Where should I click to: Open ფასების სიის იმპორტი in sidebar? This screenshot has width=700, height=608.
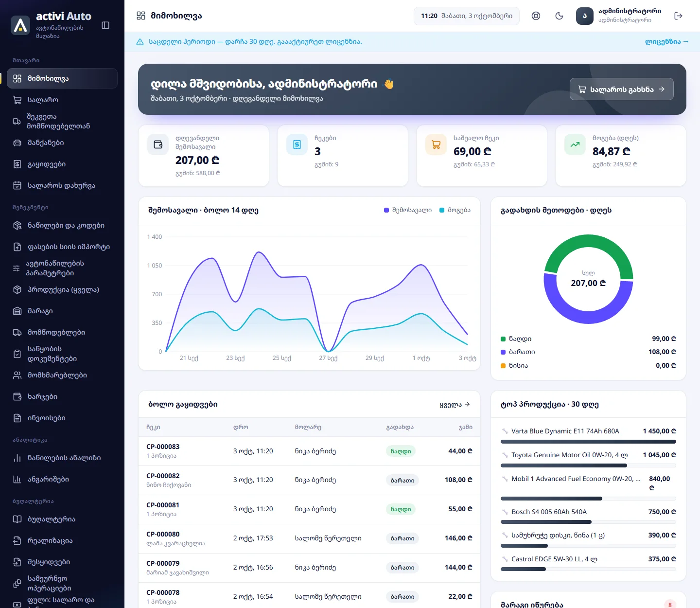tap(62, 247)
